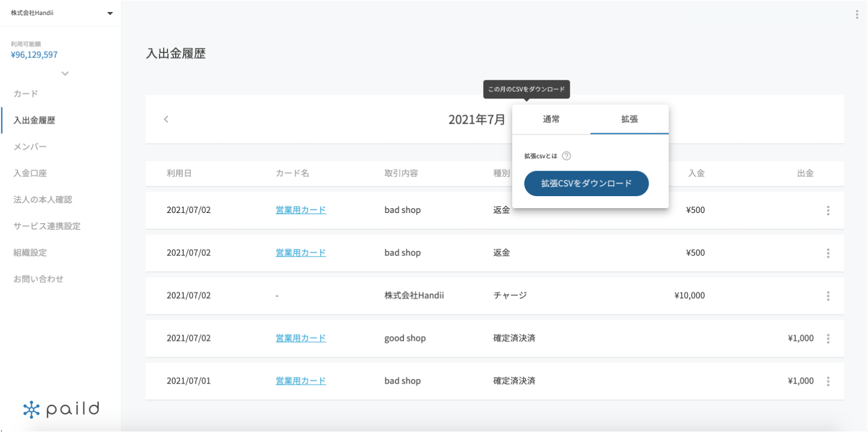
Task: Select the 拡張 tab
Action: click(x=629, y=119)
